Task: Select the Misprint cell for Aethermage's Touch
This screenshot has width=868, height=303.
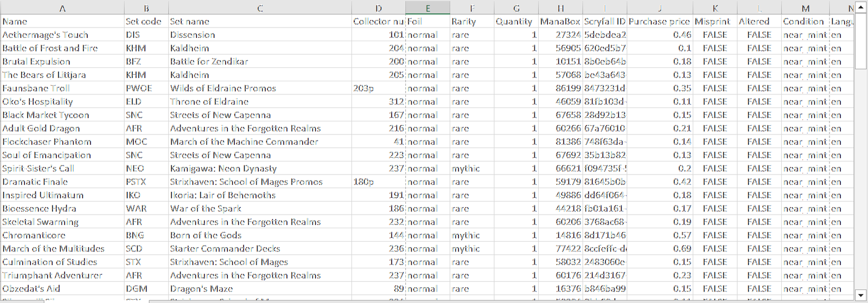Action: pyautogui.click(x=714, y=35)
